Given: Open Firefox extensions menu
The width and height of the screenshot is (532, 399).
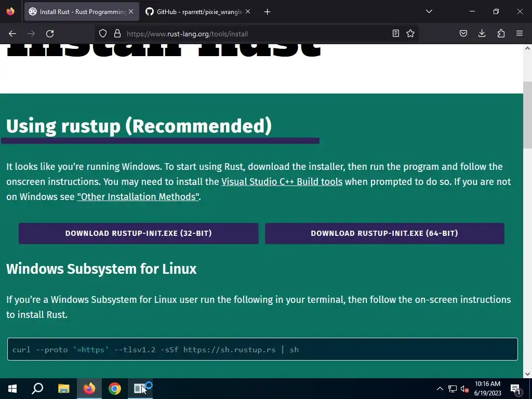Looking at the screenshot, I should tap(501, 33).
